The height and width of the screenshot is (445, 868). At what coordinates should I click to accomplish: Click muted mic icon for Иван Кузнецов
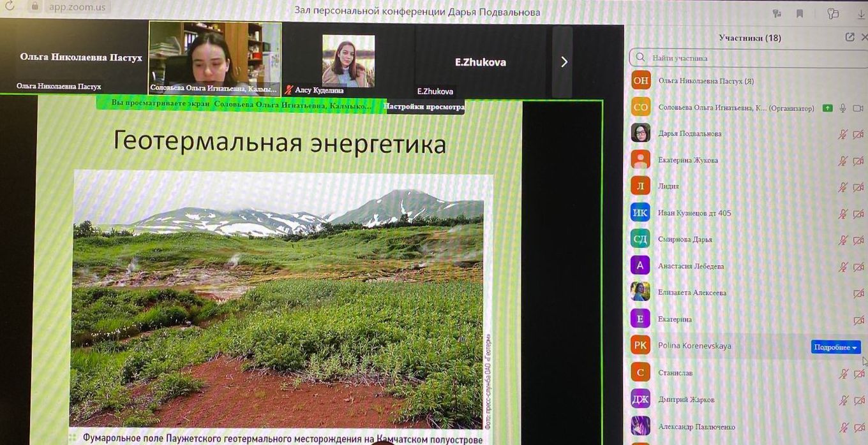click(x=843, y=214)
